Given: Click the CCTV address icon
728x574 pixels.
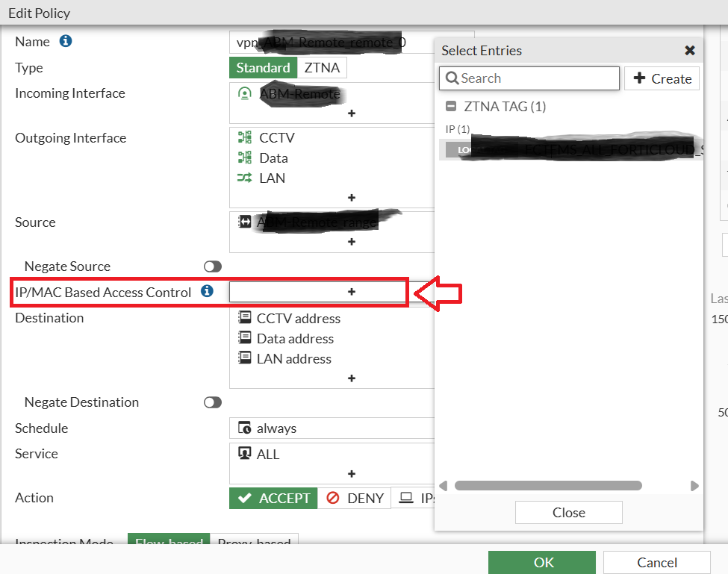Looking at the screenshot, I should click(x=245, y=317).
